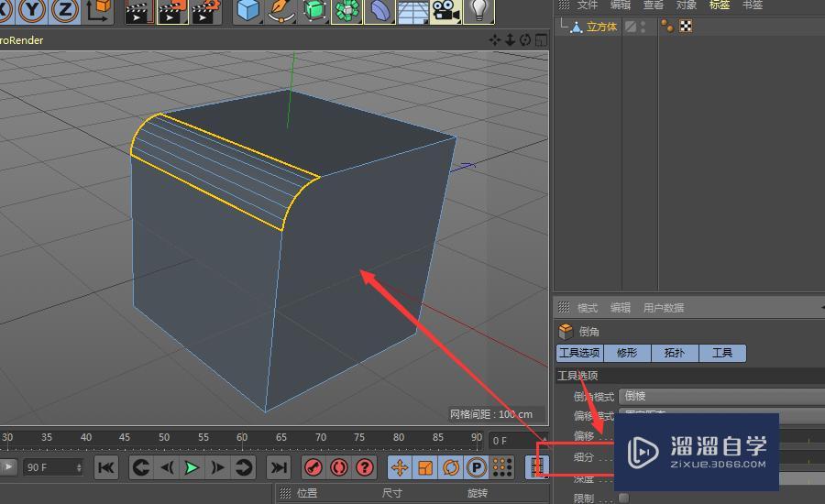Toggle the viewport maximize layout icon

[541, 40]
